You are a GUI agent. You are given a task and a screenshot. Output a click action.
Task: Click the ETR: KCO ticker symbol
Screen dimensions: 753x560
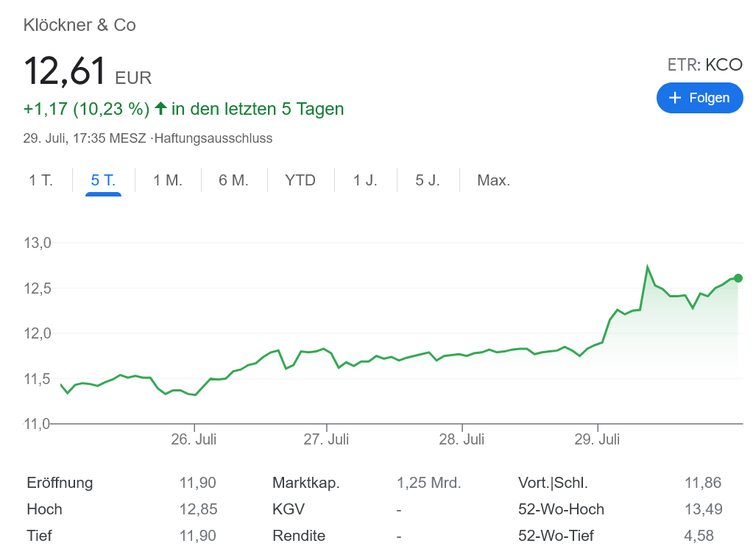click(704, 65)
